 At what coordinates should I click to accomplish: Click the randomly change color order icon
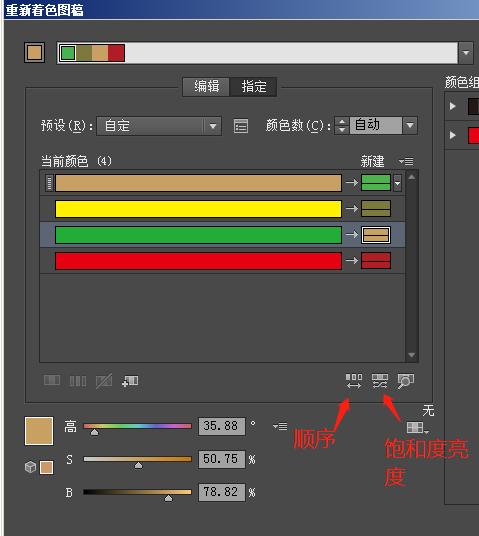(x=354, y=381)
